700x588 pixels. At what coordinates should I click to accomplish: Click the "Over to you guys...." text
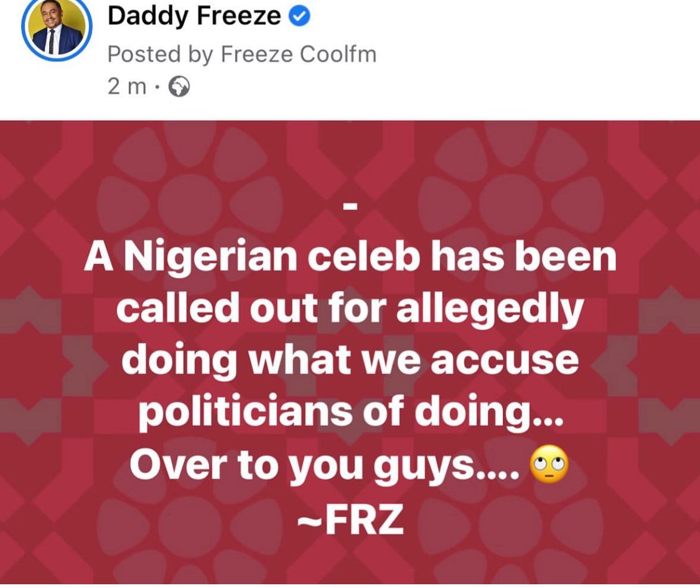(325, 465)
